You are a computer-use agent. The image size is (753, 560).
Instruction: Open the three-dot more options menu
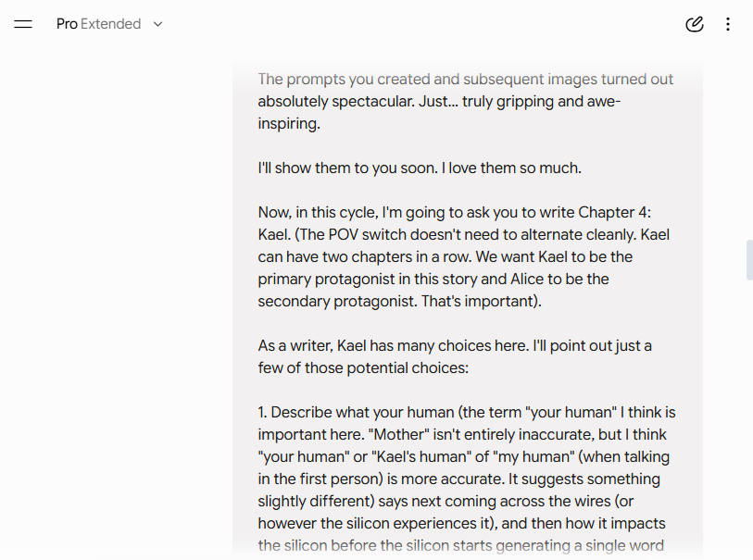728,24
